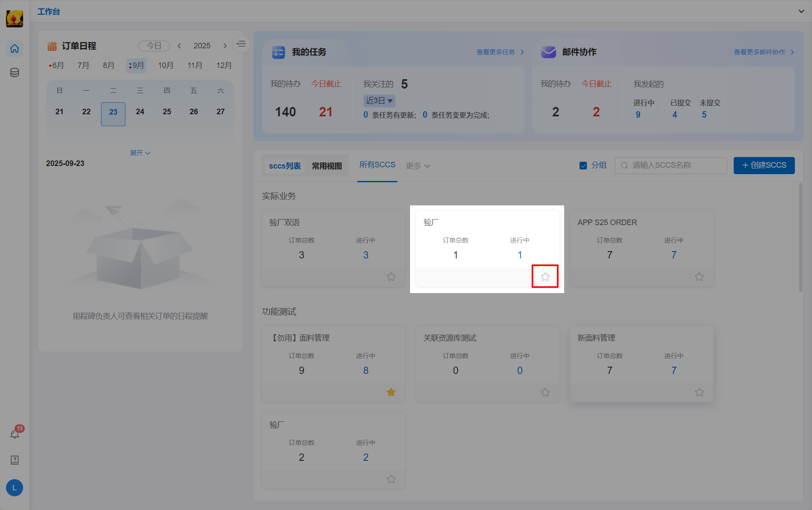Screen dimensions: 812x510
Task: Switch to 常用视图 tab
Action: tap(327, 166)
